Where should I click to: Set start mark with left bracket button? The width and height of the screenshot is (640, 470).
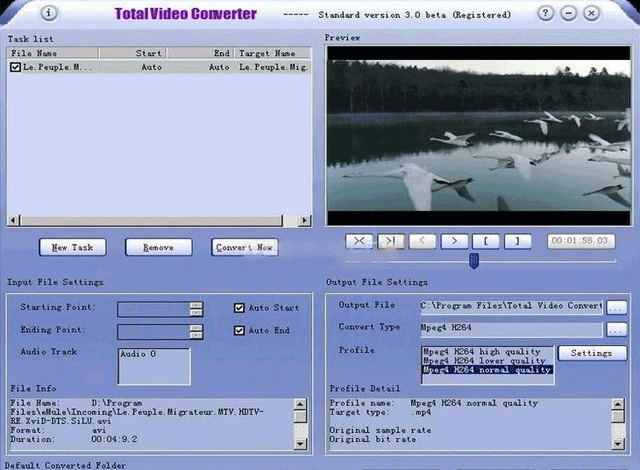(485, 241)
